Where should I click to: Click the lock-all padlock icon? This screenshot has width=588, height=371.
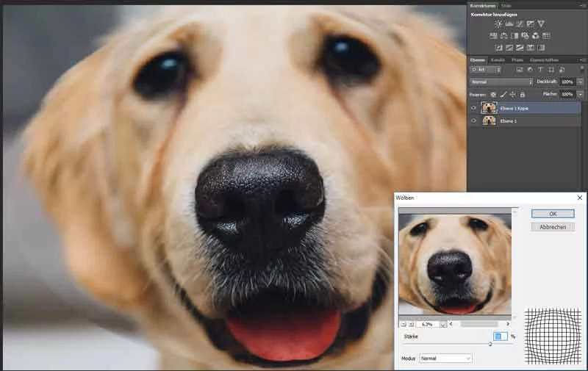(x=523, y=95)
